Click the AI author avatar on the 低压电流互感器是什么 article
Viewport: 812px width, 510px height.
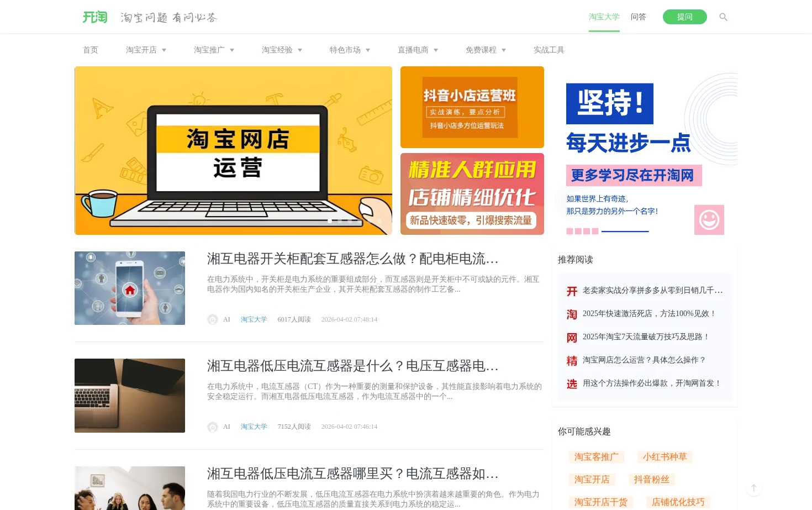click(x=213, y=427)
